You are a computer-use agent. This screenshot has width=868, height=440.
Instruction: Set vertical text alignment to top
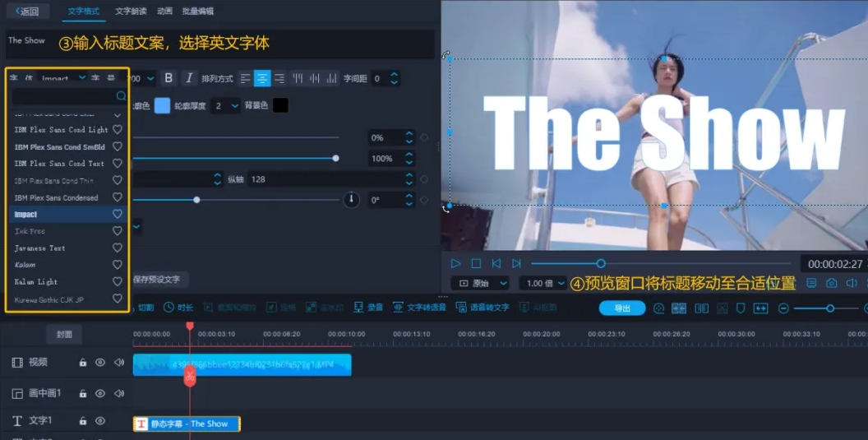298,79
